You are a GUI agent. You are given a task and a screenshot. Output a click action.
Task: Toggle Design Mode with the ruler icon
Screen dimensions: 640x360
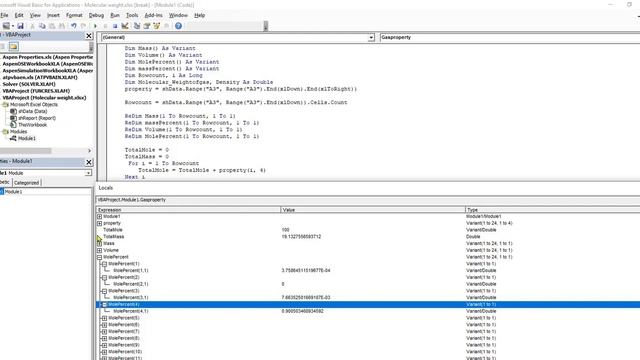coord(125,26)
